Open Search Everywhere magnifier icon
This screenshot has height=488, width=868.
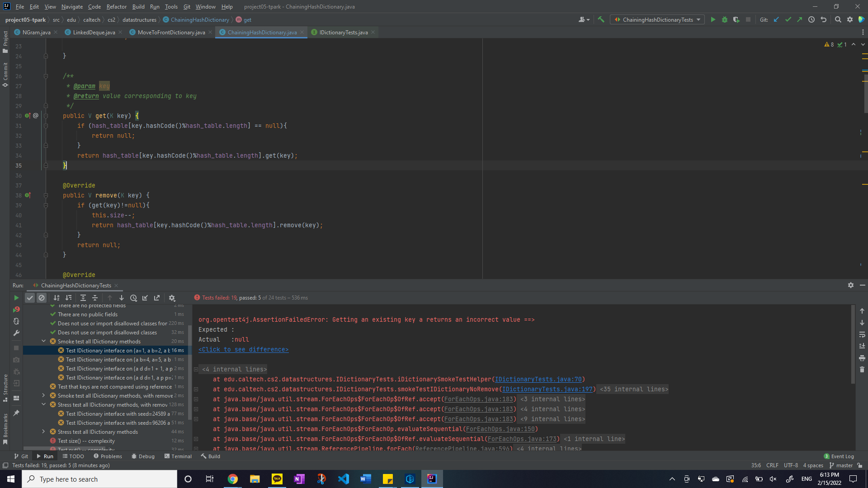(x=838, y=19)
